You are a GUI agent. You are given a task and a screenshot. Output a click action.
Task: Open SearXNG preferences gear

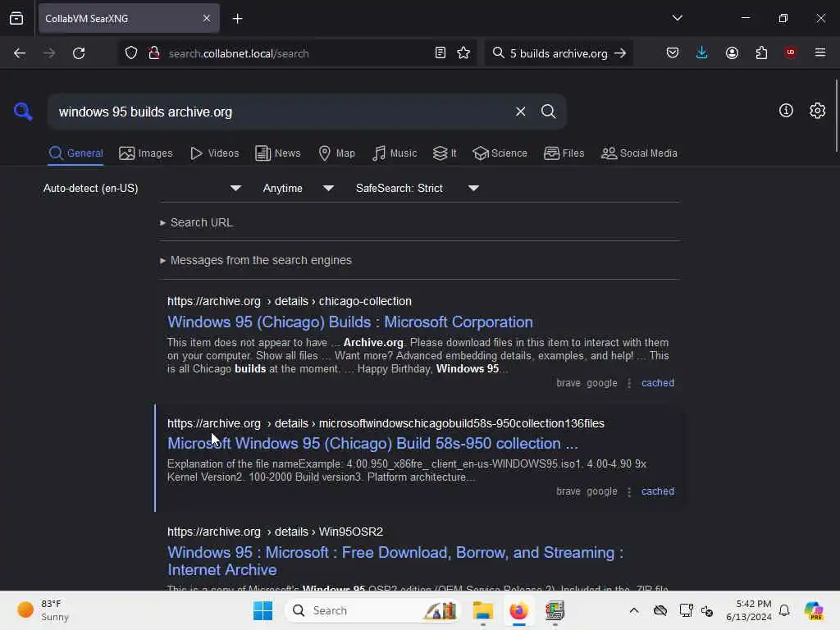(817, 111)
